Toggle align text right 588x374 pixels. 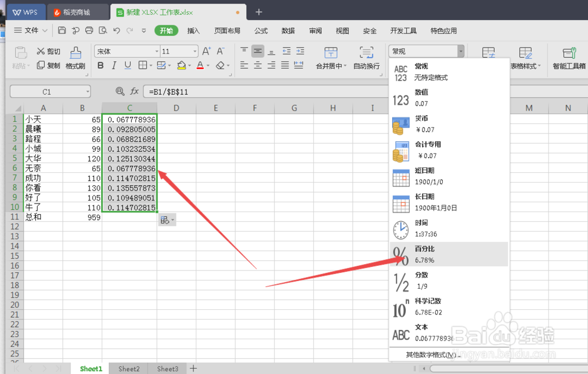tap(272, 65)
